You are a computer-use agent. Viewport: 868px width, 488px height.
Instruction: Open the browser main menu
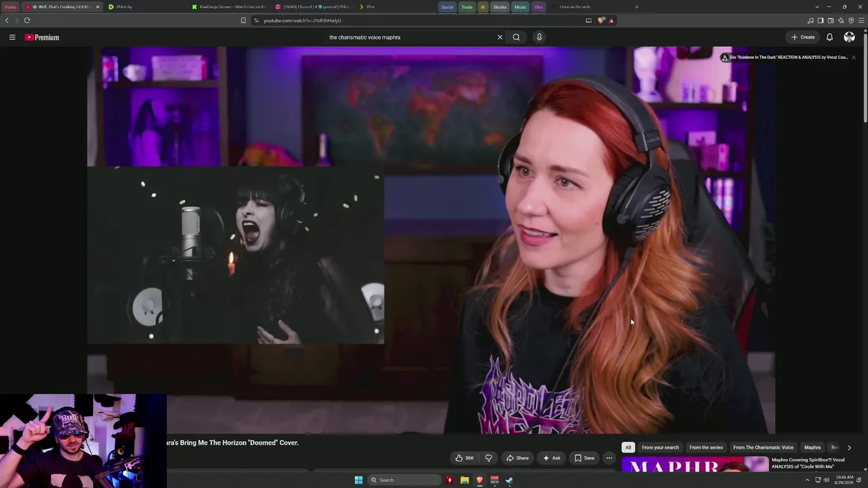tap(861, 20)
